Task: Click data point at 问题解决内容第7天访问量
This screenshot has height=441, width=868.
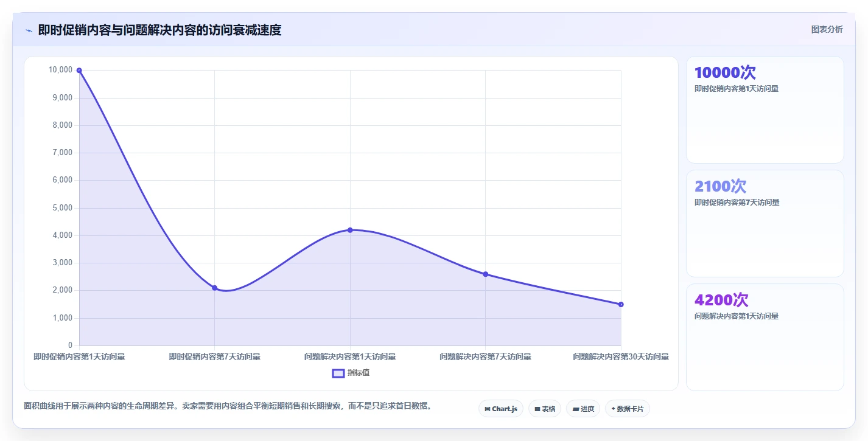Action: tap(485, 274)
